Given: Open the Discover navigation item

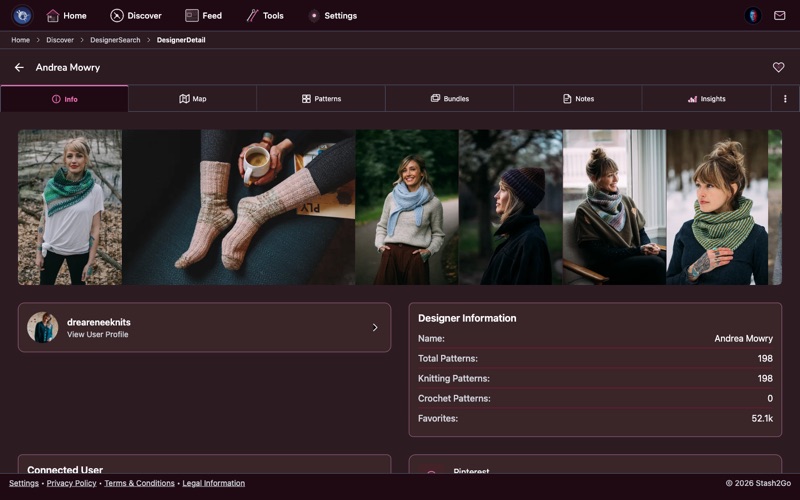Looking at the screenshot, I should point(136,16).
